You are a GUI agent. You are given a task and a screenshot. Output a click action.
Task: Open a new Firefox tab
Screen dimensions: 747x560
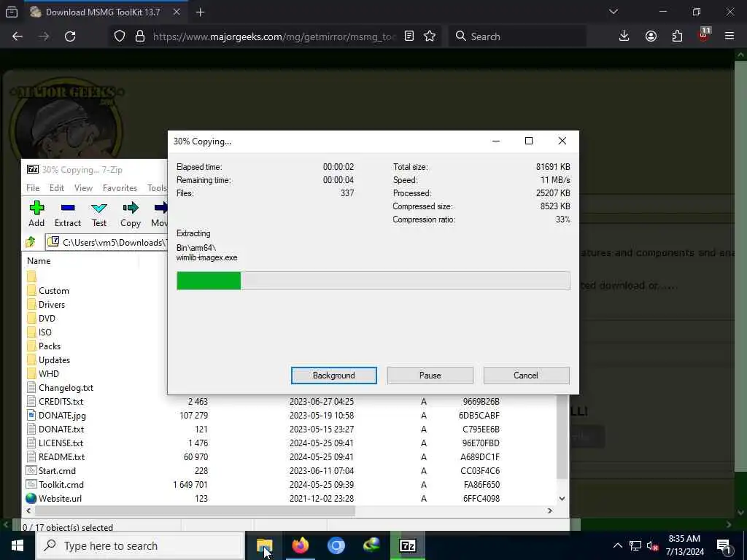(x=200, y=12)
